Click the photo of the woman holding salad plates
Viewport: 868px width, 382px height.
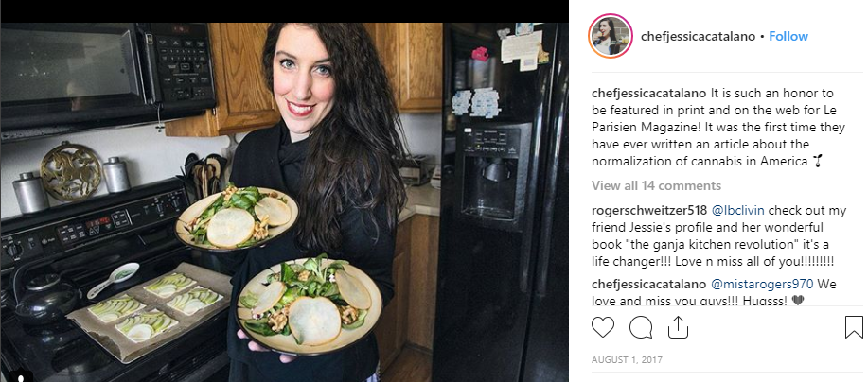pyautogui.click(x=285, y=201)
